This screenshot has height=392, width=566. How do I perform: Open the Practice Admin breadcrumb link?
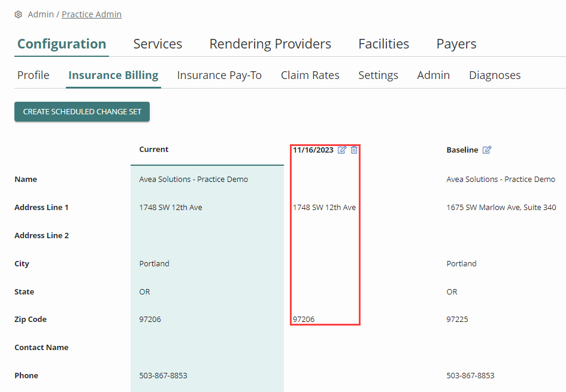[x=92, y=14]
